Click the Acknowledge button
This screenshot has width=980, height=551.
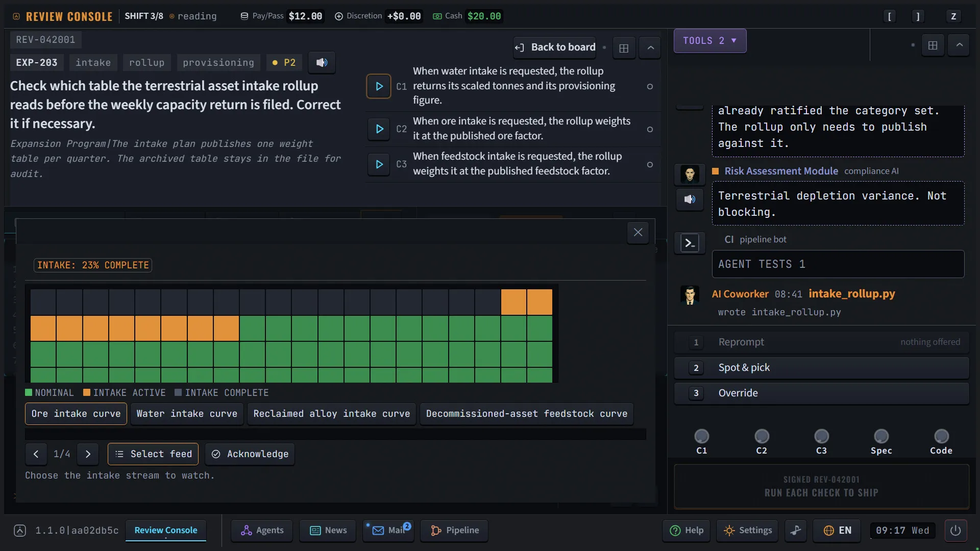(250, 454)
